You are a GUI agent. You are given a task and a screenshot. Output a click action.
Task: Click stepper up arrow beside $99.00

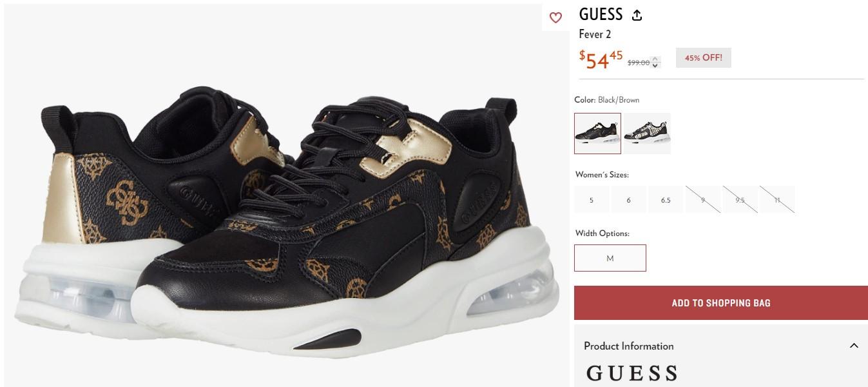pos(655,59)
